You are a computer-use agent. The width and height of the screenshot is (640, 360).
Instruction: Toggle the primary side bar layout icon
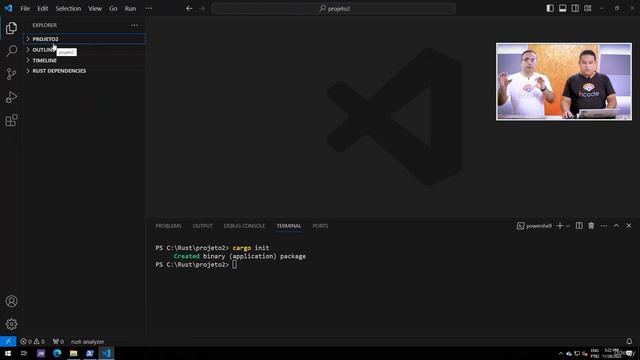(x=550, y=8)
